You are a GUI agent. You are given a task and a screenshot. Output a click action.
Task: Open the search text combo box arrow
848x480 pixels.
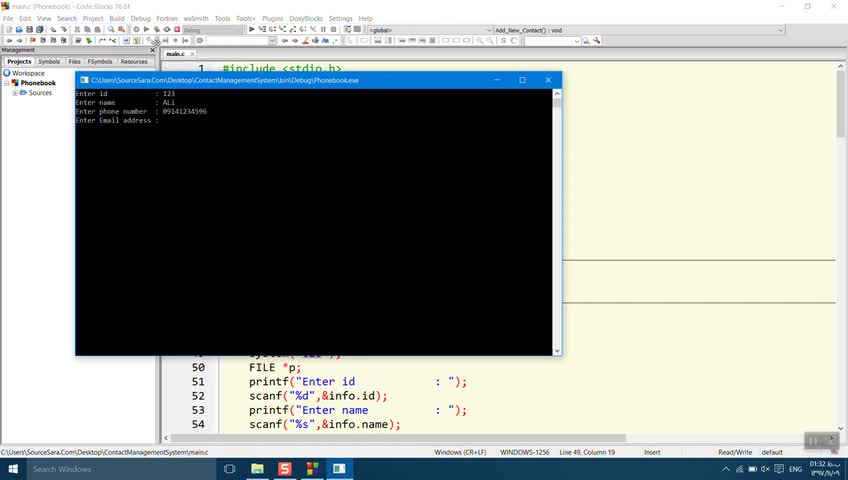pos(272,41)
